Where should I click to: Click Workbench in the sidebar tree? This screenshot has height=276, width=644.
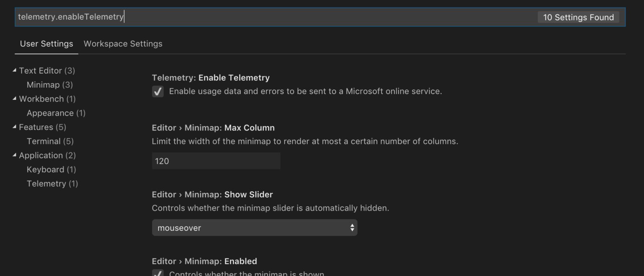click(42, 99)
